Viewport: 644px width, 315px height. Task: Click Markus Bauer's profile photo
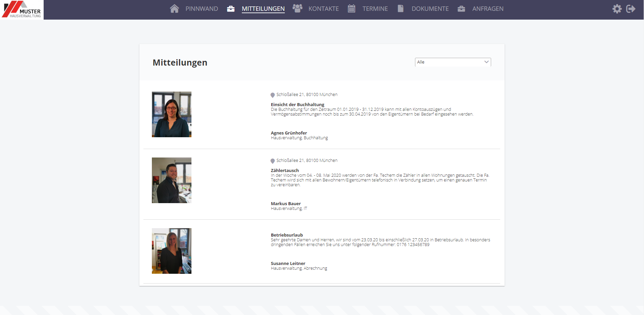(x=171, y=180)
